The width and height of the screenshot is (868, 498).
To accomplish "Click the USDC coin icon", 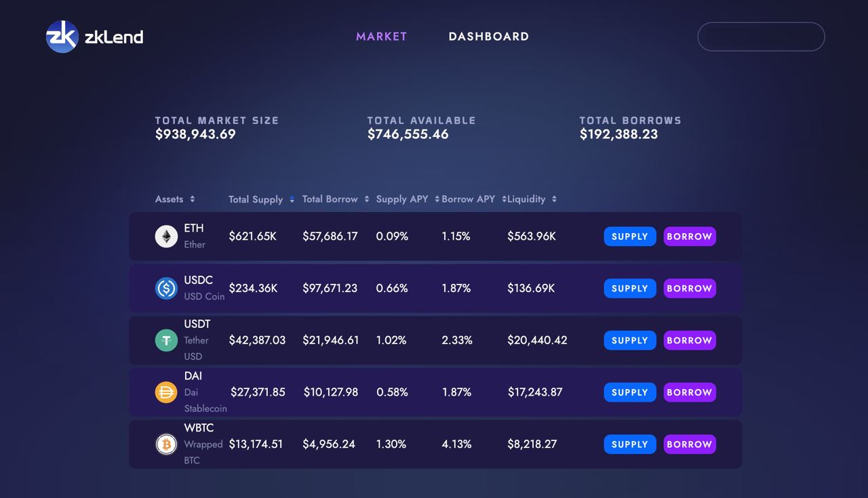I will [166, 288].
